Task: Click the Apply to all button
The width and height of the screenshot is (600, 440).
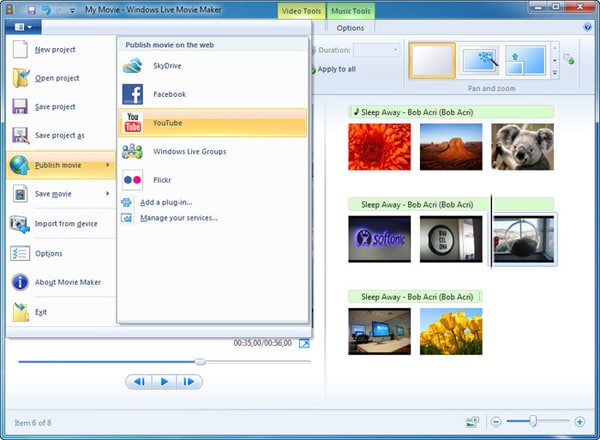Action: pyautogui.click(x=333, y=69)
